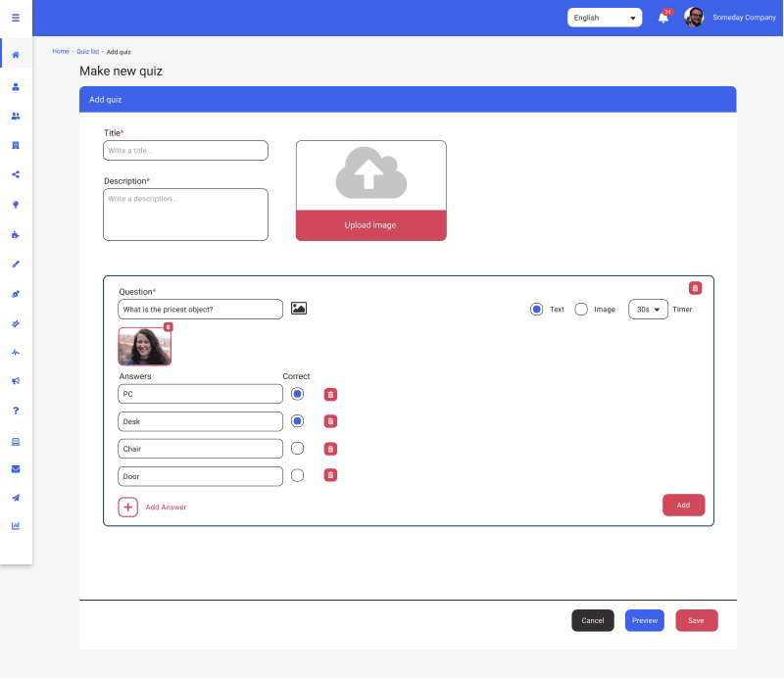Navigate to Quiz list via breadcrumb
This screenshot has width=784, height=678.
tap(88, 51)
